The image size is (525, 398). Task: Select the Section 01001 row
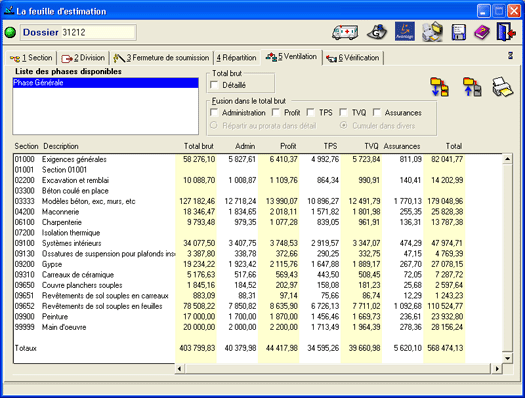[239, 170]
